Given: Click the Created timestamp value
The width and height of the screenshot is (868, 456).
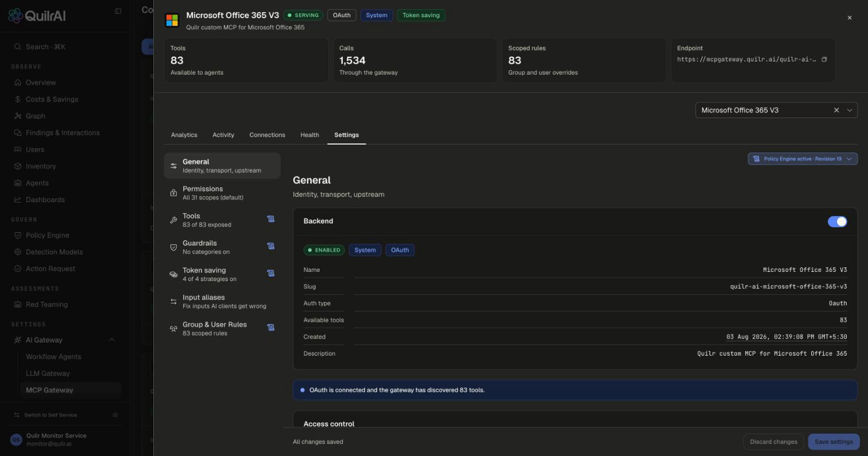Looking at the screenshot, I should 786,337.
